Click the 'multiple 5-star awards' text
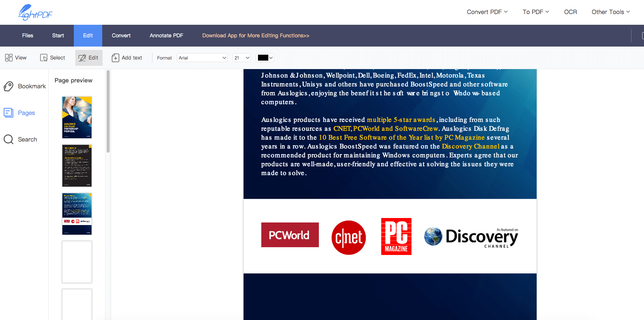This screenshot has width=644, height=320. pos(401,120)
